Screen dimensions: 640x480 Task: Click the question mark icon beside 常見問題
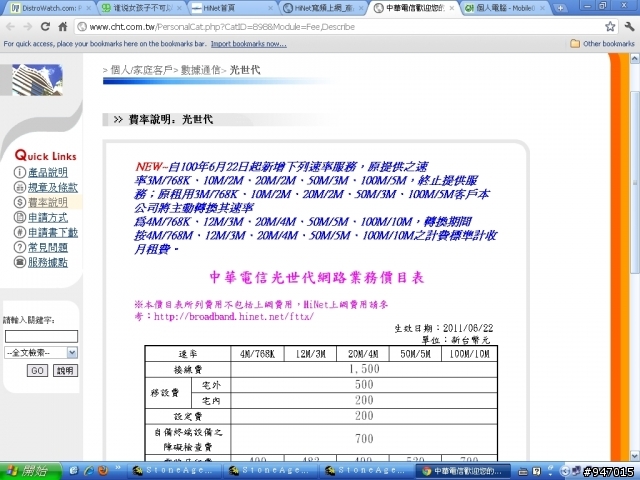coord(20,247)
